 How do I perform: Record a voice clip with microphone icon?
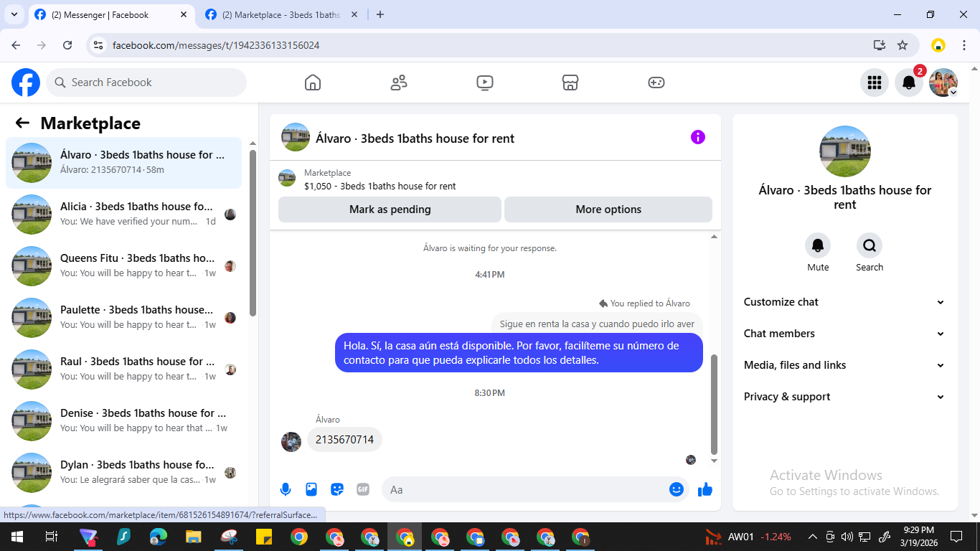point(286,489)
